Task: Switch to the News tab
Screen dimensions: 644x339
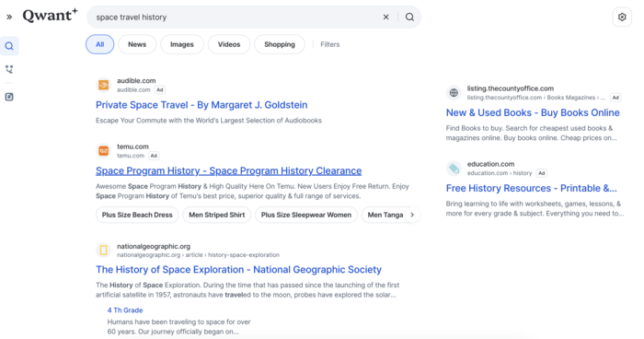Action: coord(137,44)
